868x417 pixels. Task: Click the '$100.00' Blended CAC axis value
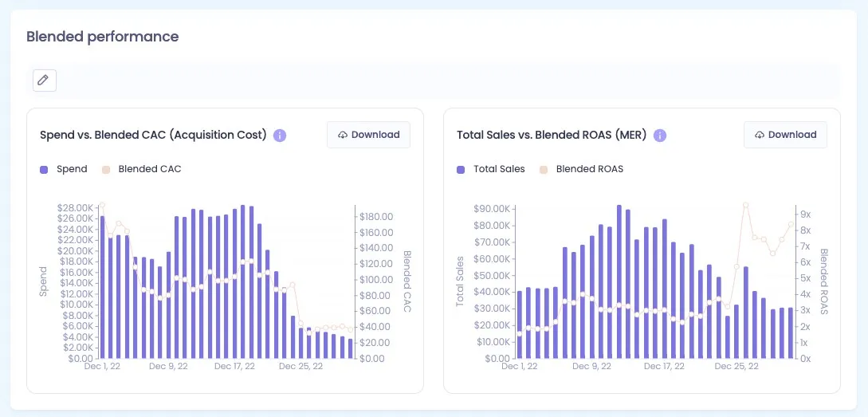pyautogui.click(x=376, y=280)
